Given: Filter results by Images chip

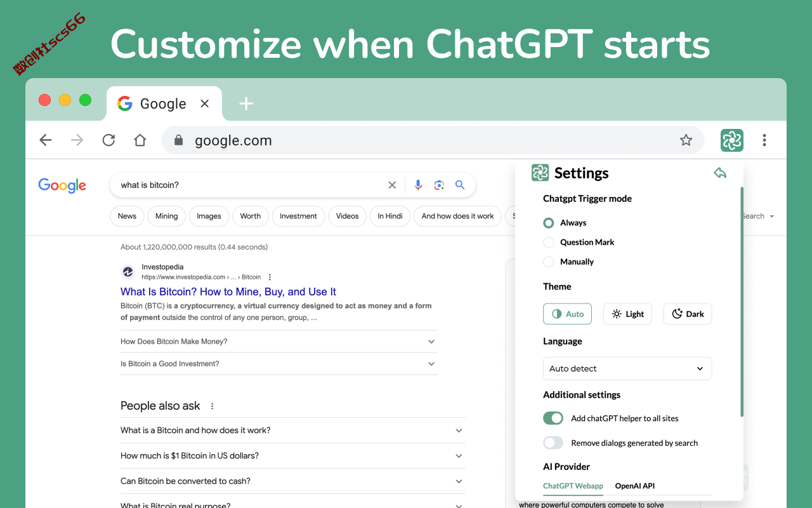Looking at the screenshot, I should (x=209, y=216).
